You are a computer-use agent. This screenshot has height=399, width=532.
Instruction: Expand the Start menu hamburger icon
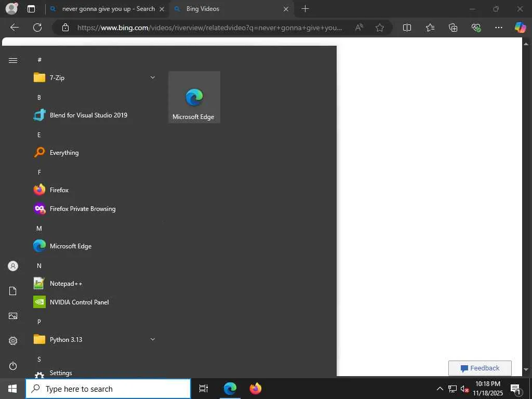point(13,60)
